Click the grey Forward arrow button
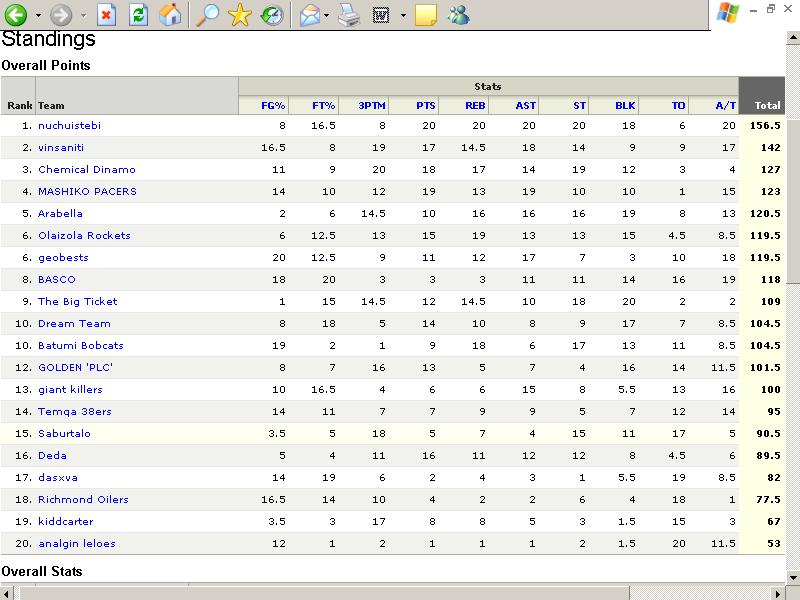 (x=61, y=14)
